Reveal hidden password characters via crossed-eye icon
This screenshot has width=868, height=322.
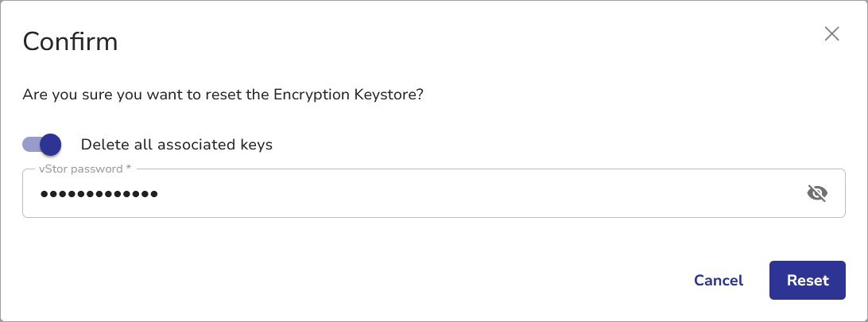[x=817, y=193]
